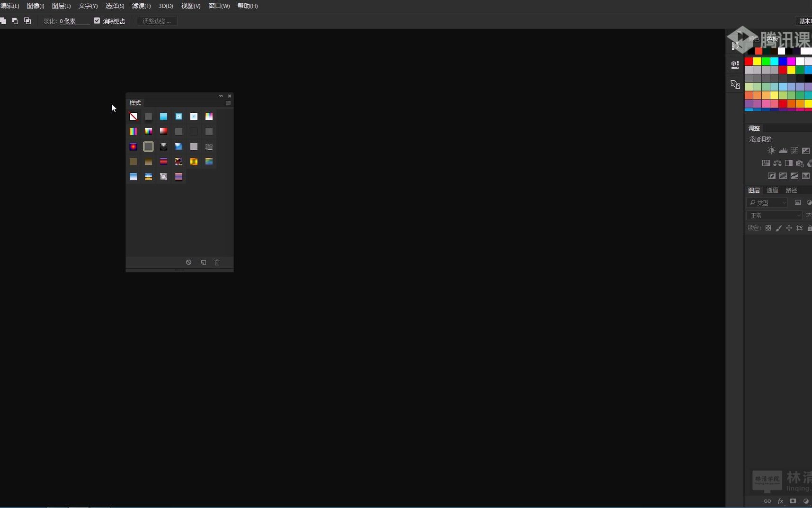Screen dimensions: 812x508
Task: Apply the sunburst red-blue radial style
Action: pos(134,147)
